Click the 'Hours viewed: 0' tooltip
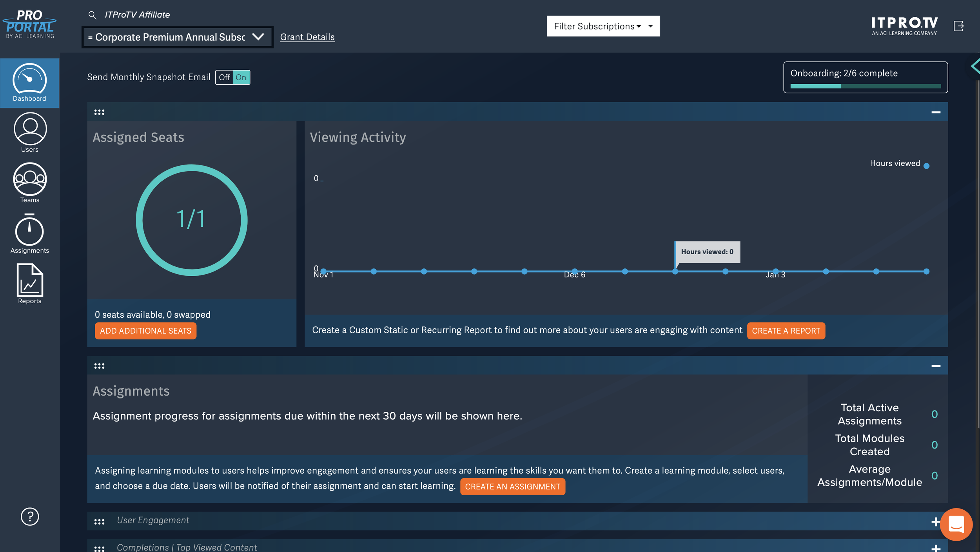The width and height of the screenshot is (980, 552). (x=707, y=252)
